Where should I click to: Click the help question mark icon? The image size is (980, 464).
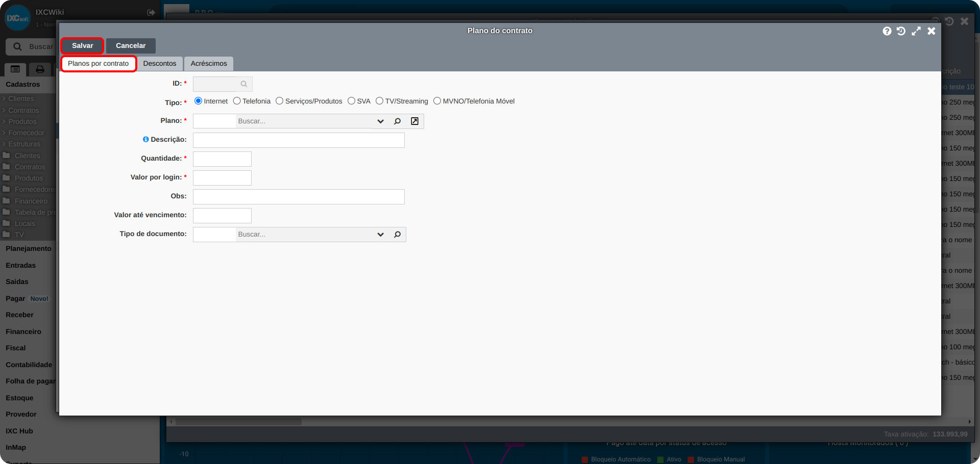click(x=887, y=31)
